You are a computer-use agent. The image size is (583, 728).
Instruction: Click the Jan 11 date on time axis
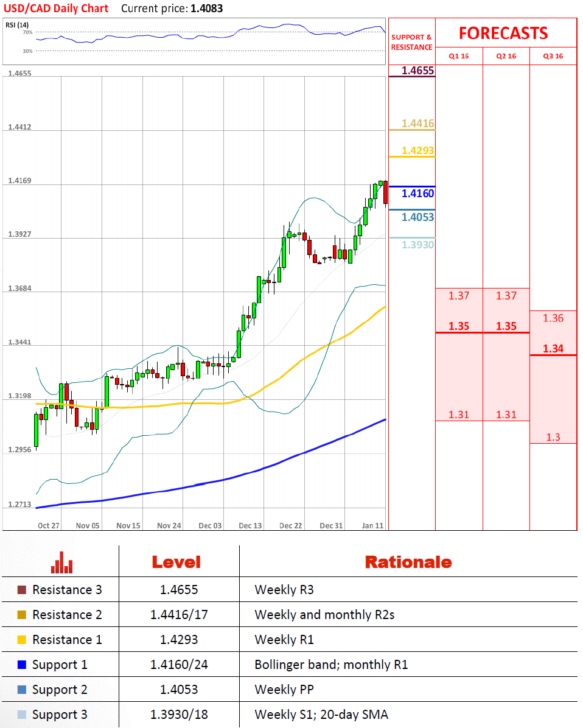pyautogui.click(x=372, y=525)
